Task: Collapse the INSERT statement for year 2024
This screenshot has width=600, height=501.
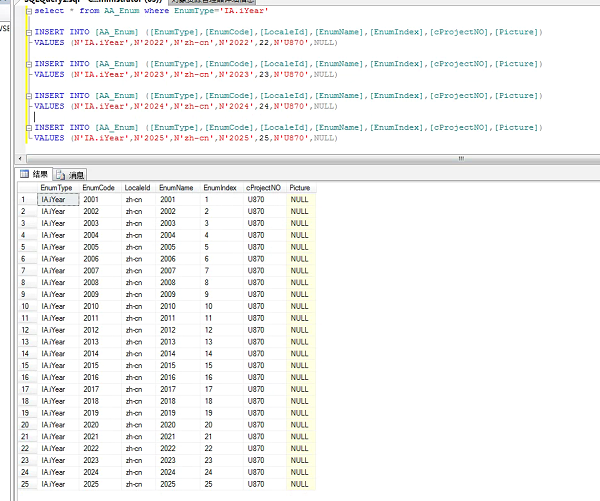Action: tap(29, 96)
